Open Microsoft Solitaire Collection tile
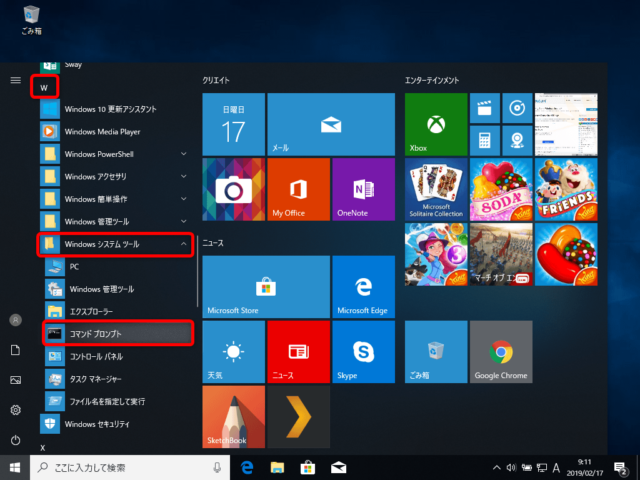The width and height of the screenshot is (640, 480). [x=436, y=189]
